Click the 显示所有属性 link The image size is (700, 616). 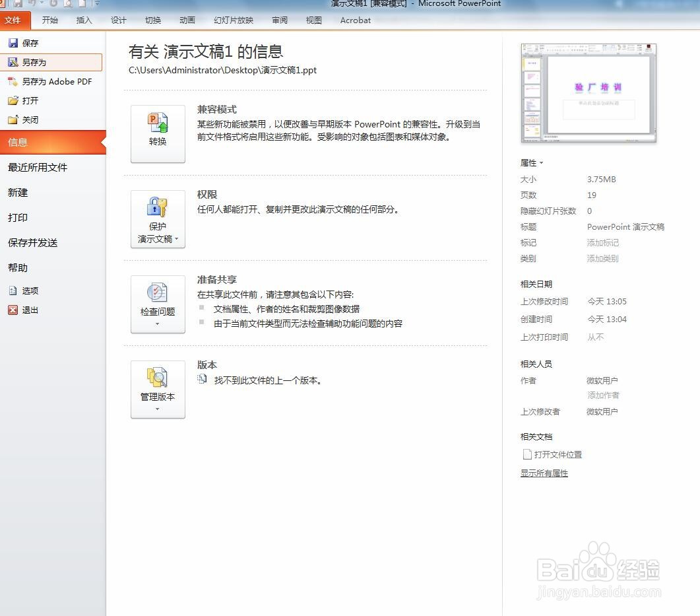click(x=544, y=473)
